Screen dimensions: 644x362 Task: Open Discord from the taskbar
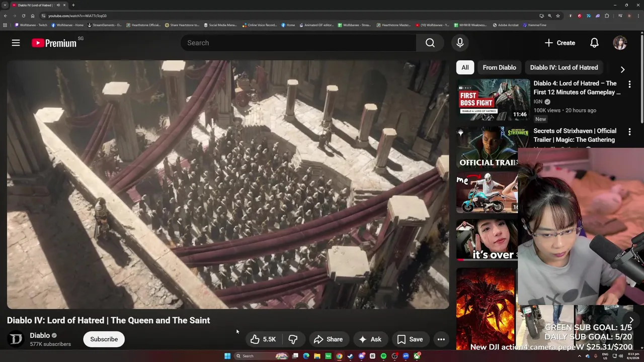click(x=362, y=356)
